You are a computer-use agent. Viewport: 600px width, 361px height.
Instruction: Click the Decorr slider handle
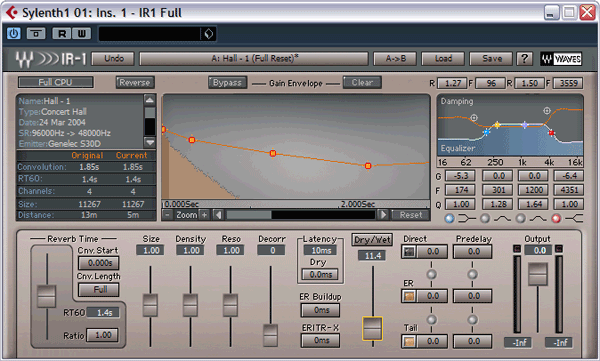(271, 335)
